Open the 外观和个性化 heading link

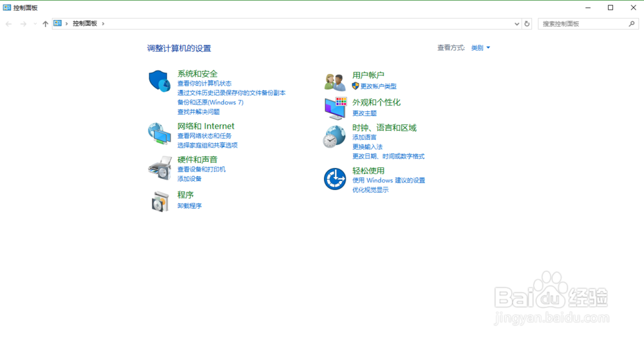tap(377, 102)
